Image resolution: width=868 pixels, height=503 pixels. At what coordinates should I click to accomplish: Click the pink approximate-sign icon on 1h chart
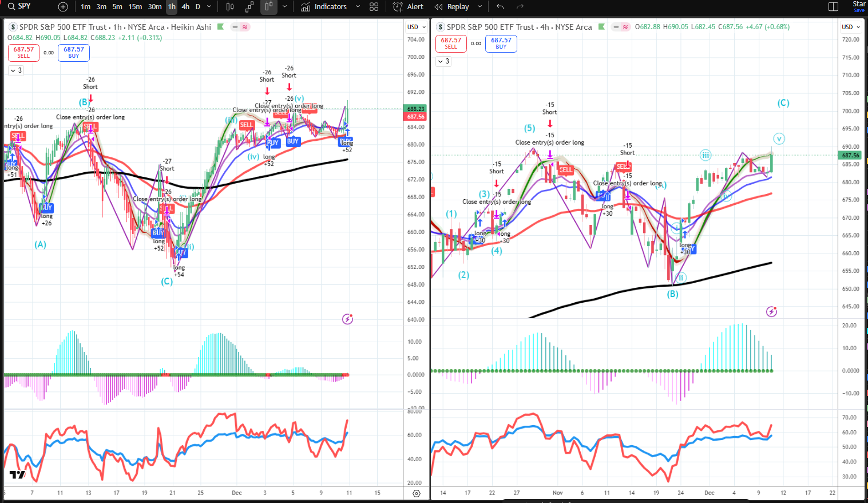coord(245,27)
